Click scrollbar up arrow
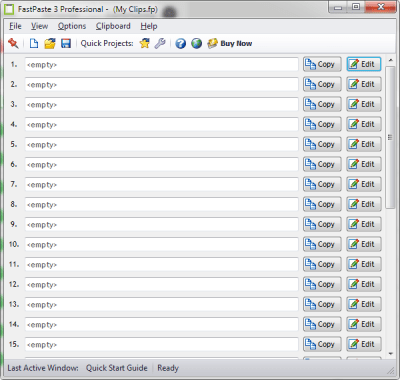The width and height of the screenshot is (400, 380). point(390,60)
